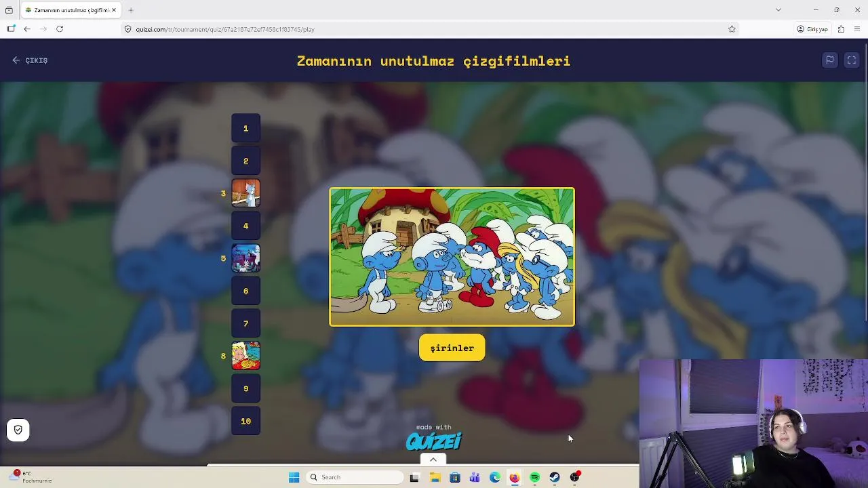Select rank slot number 6
This screenshot has width=868, height=488.
point(245,291)
